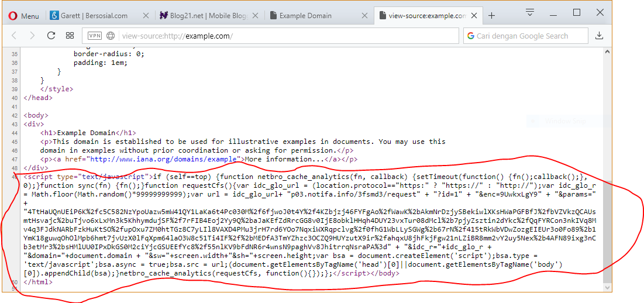Click the '</style>' closing tag
This screenshot has width=644, height=303.
click(57, 89)
